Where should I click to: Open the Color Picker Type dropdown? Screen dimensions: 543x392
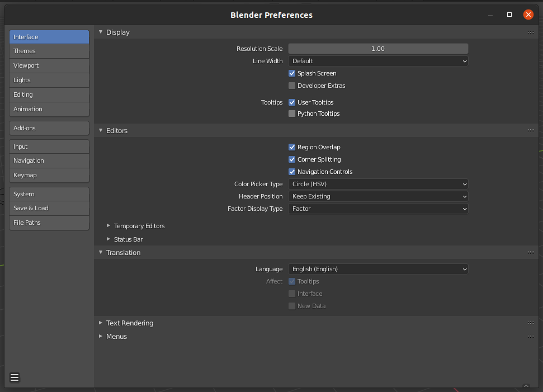point(378,184)
